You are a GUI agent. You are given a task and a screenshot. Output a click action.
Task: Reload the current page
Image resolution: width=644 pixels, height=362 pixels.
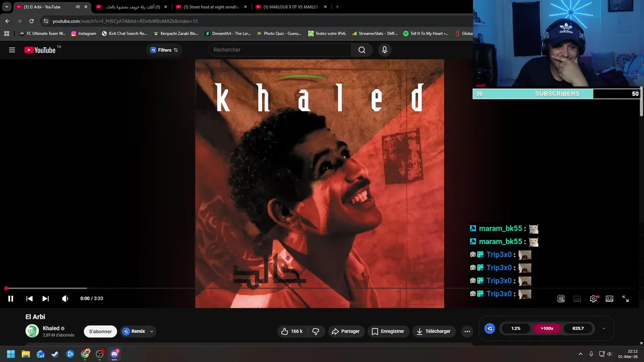(x=31, y=21)
